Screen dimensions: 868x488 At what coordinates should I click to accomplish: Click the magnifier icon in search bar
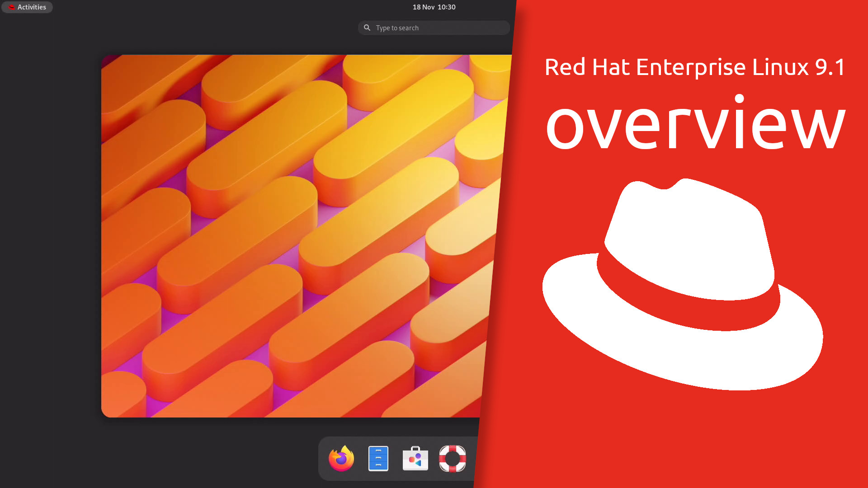click(x=367, y=28)
